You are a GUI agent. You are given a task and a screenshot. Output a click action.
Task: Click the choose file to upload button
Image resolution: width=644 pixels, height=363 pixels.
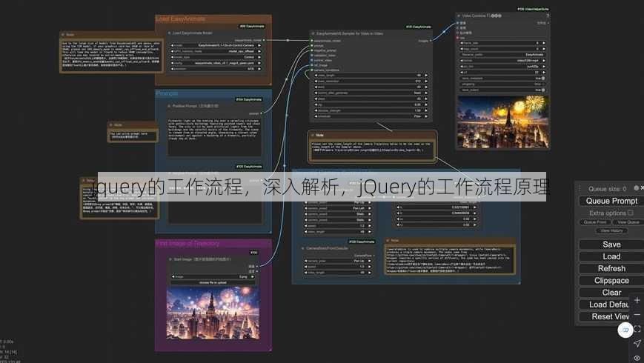pos(213,282)
